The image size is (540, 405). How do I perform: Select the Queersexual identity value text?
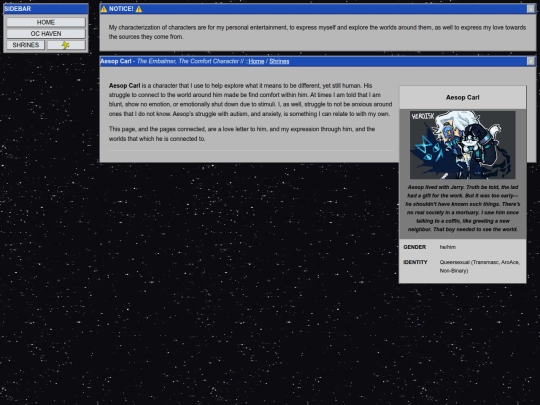click(x=480, y=266)
